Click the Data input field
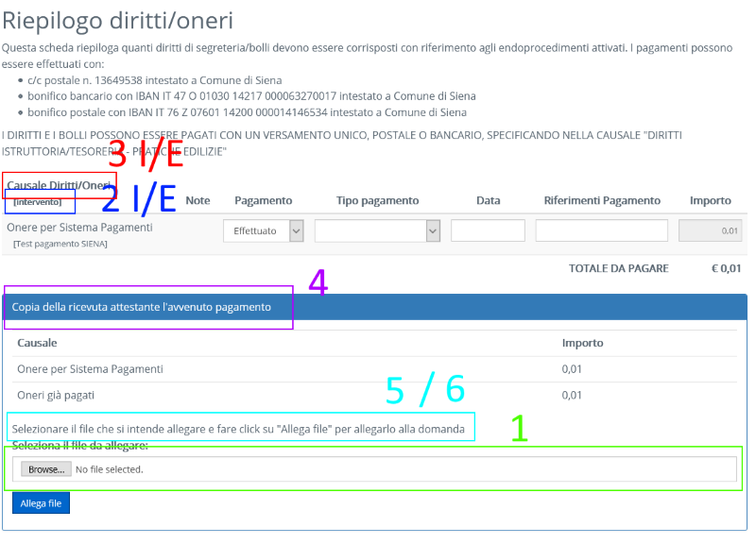Viewport: 756px width, 544px height. (x=488, y=230)
